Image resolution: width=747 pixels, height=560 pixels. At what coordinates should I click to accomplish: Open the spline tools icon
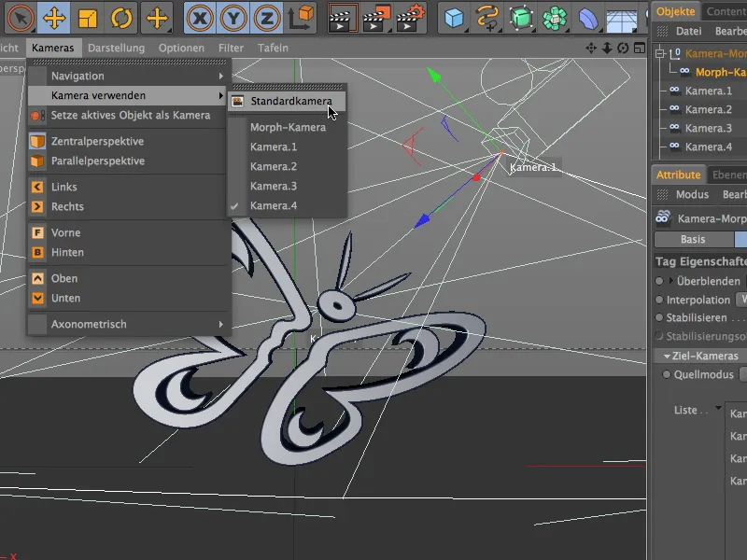tap(487, 18)
